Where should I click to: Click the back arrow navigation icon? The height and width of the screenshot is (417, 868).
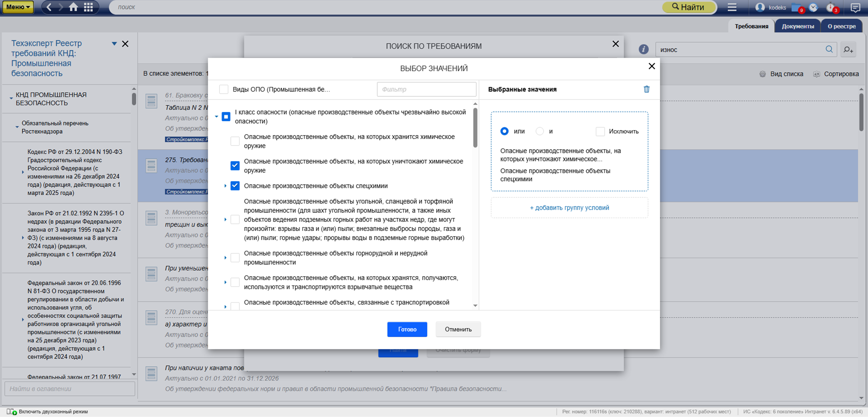[x=49, y=7]
